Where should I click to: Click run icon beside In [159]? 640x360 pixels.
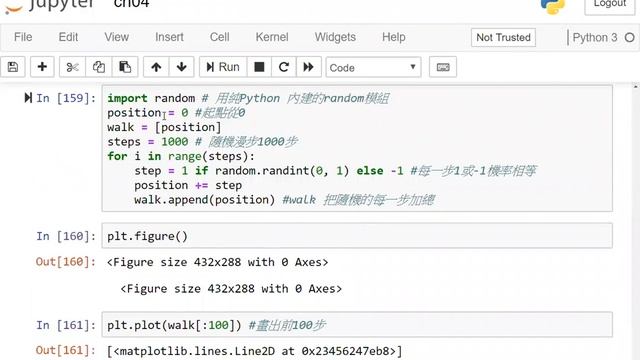tap(28, 98)
